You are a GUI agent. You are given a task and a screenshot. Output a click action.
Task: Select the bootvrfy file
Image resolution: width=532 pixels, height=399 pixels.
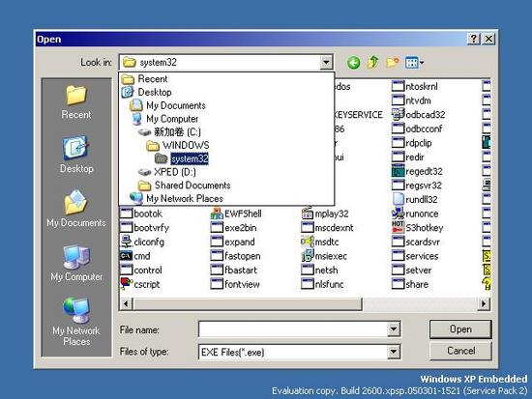click(x=144, y=227)
